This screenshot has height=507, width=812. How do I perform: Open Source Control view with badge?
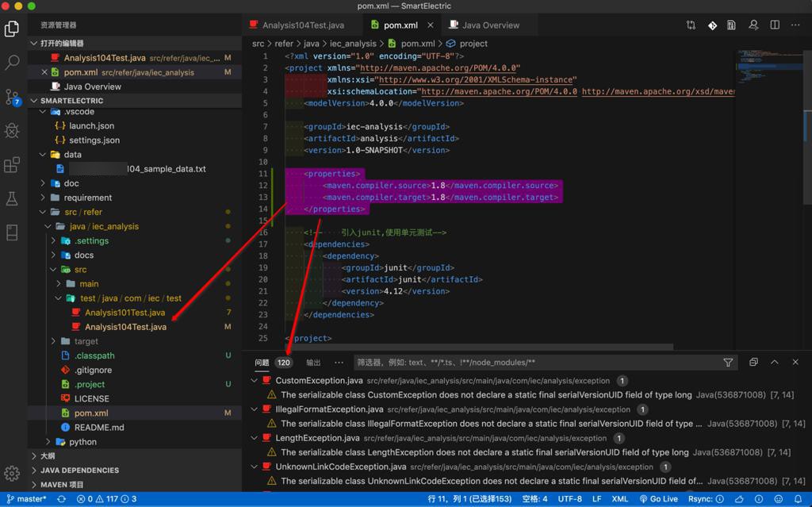[x=12, y=97]
